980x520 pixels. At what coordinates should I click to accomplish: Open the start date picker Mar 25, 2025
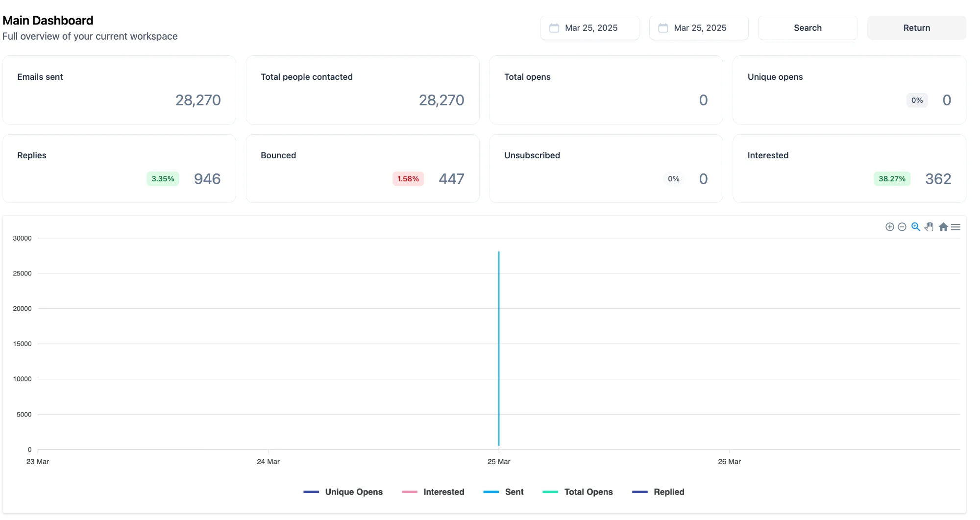click(x=590, y=28)
